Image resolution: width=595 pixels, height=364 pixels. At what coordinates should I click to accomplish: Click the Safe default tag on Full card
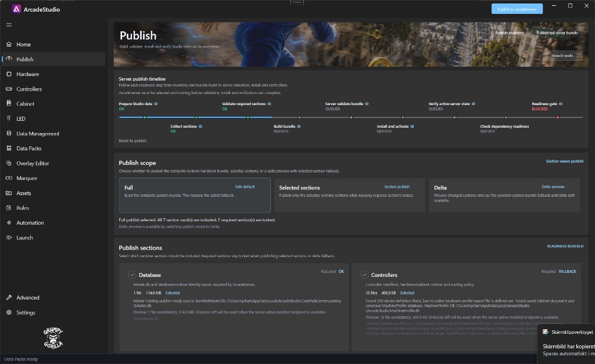point(245,186)
